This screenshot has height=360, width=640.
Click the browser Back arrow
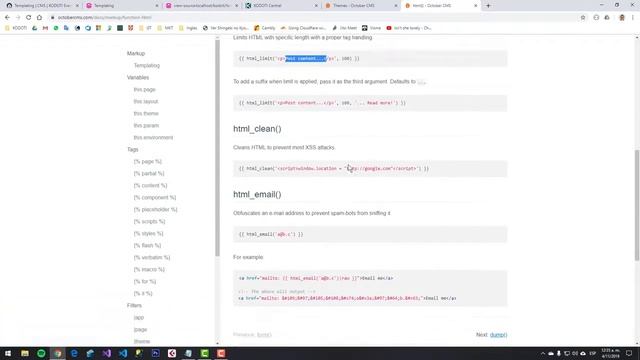pyautogui.click(x=7, y=18)
